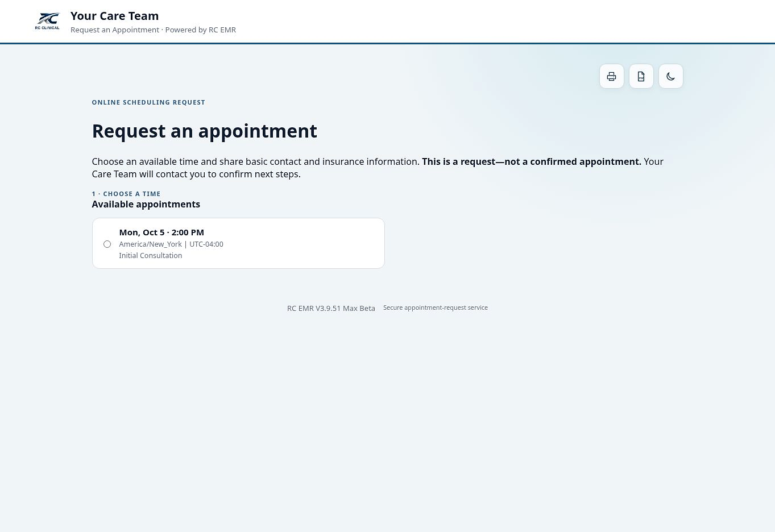The width and height of the screenshot is (775, 532).
Task: Click 'Secure appointment-request service' footer text
Action: click(436, 307)
